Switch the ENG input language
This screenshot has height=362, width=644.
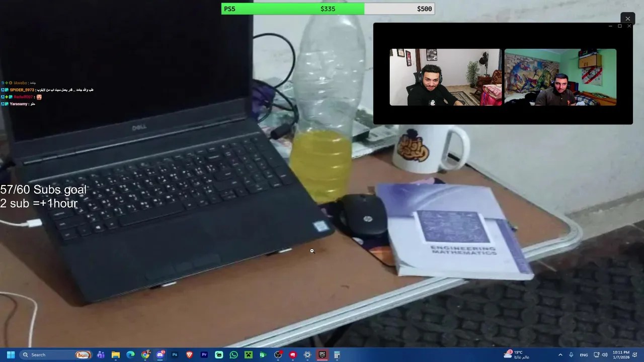584,354
